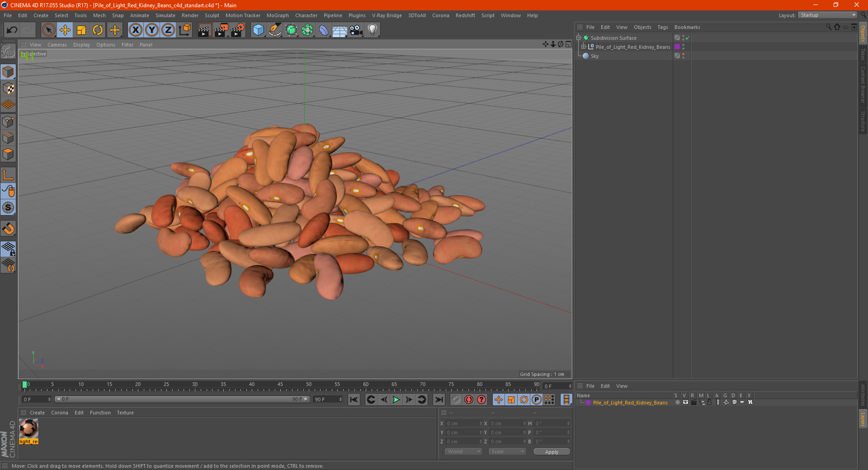The height and width of the screenshot is (470, 868).
Task: Click Render to Picture Viewer icon
Action: [x=221, y=30]
